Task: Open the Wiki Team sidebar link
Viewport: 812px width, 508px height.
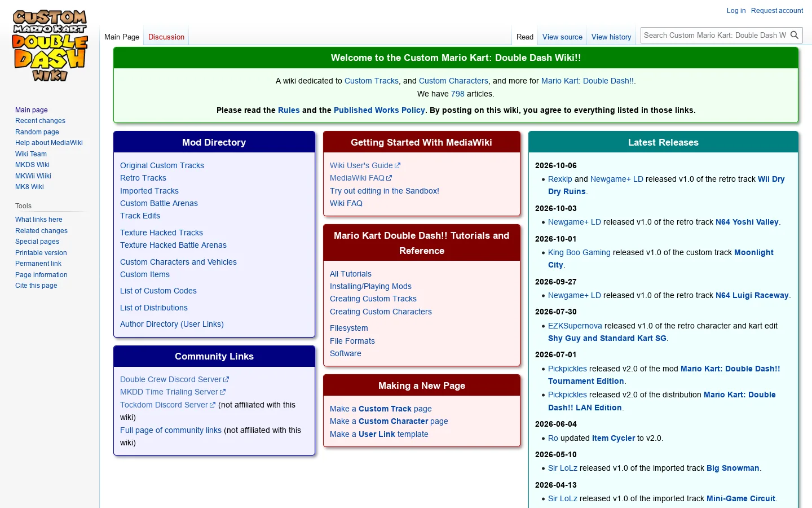Action: [31, 154]
